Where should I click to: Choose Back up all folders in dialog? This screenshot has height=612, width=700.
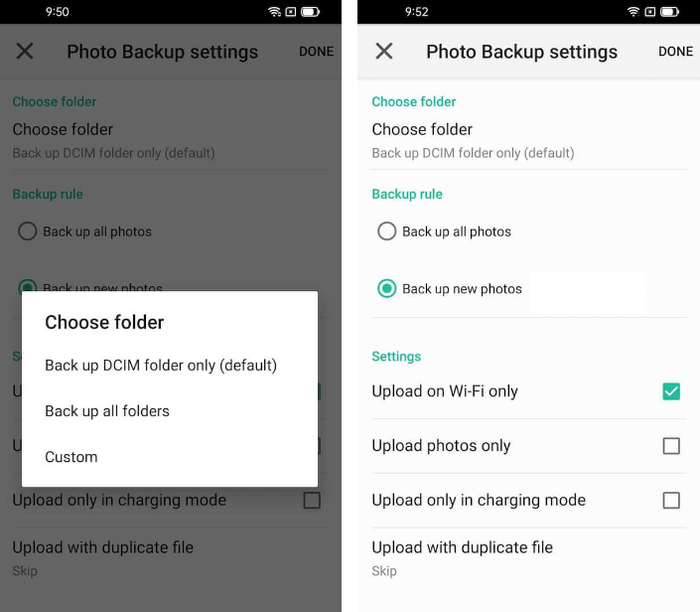(107, 411)
